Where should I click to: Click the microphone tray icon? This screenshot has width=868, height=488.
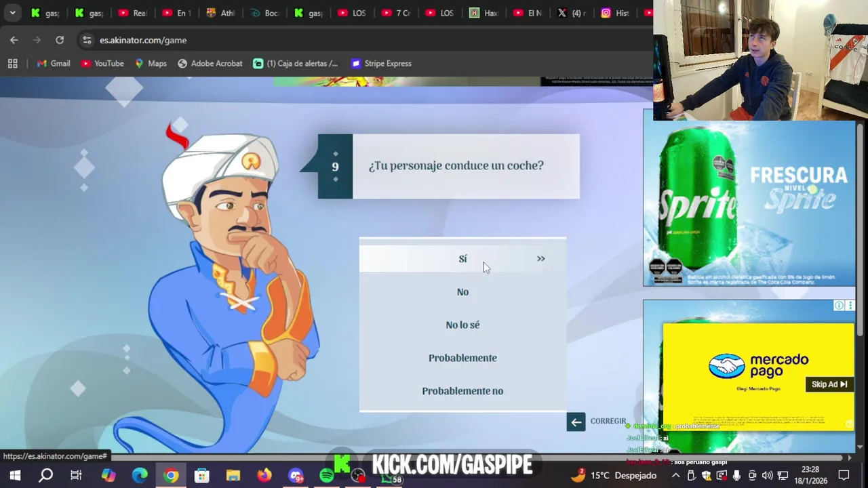pyautogui.click(x=736, y=475)
